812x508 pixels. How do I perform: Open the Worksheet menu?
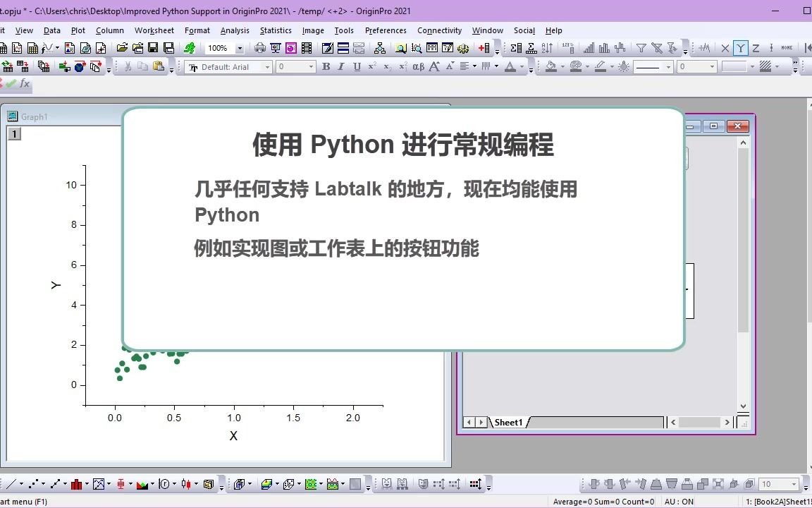(154, 30)
